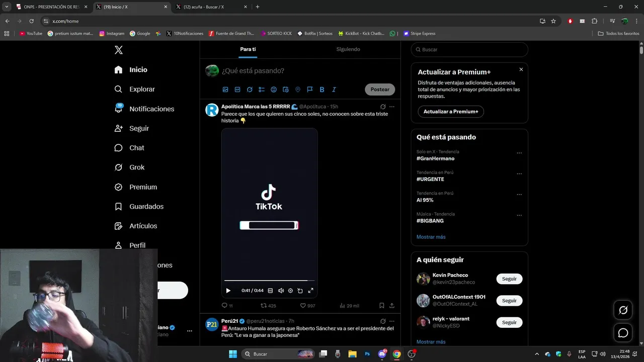The height and width of the screenshot is (362, 644).
Task: Reply to the Apolítica post
Action: pos(227,306)
